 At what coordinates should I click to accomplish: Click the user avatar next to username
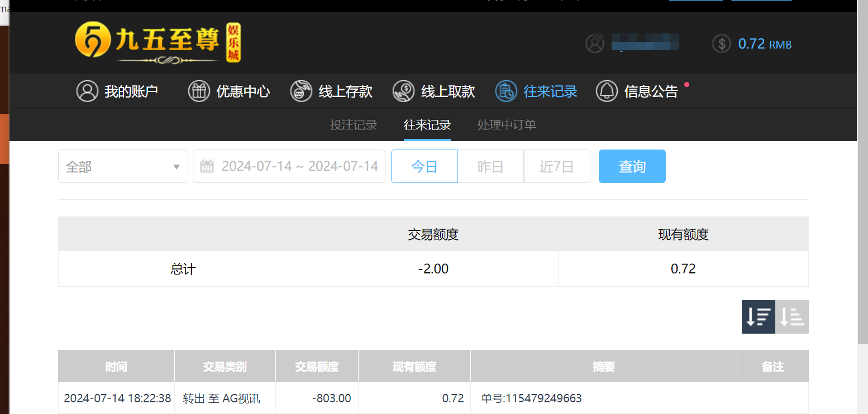595,44
